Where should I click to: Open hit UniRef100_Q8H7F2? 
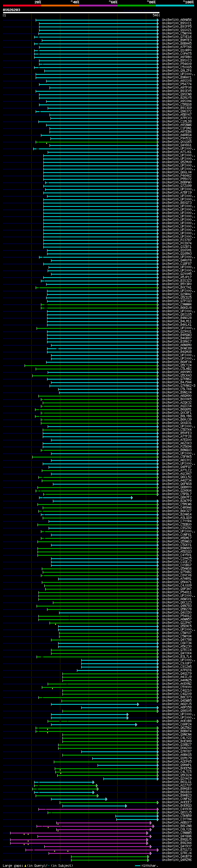177,498
